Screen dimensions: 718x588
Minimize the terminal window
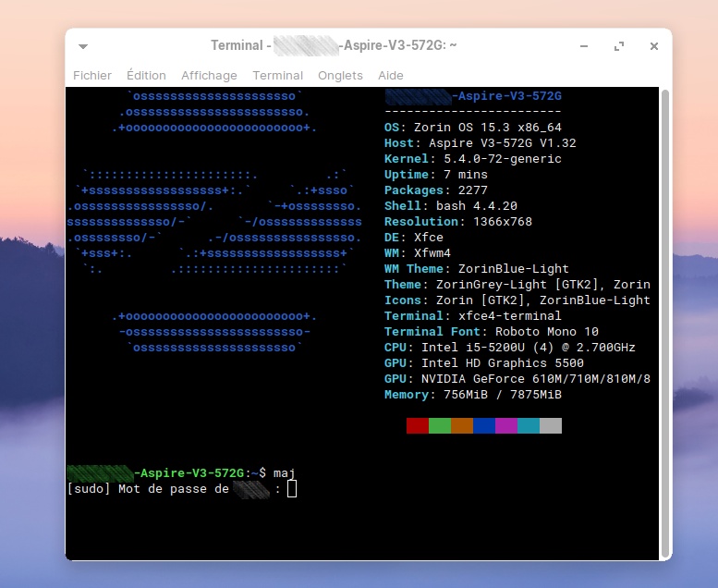tap(584, 46)
